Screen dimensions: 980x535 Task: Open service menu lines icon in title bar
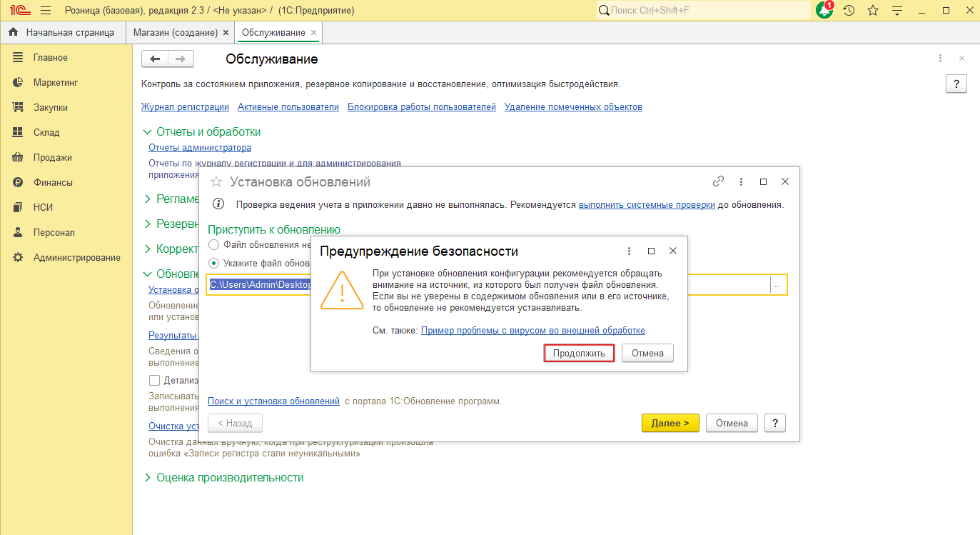click(x=897, y=11)
